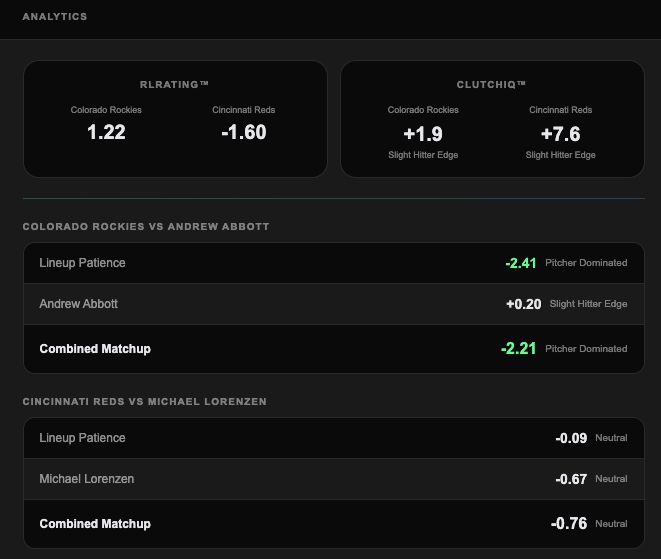The width and height of the screenshot is (661, 559).
Task: Click Colorado Rockies label in CLUTCHIQ card
Action: click(423, 110)
